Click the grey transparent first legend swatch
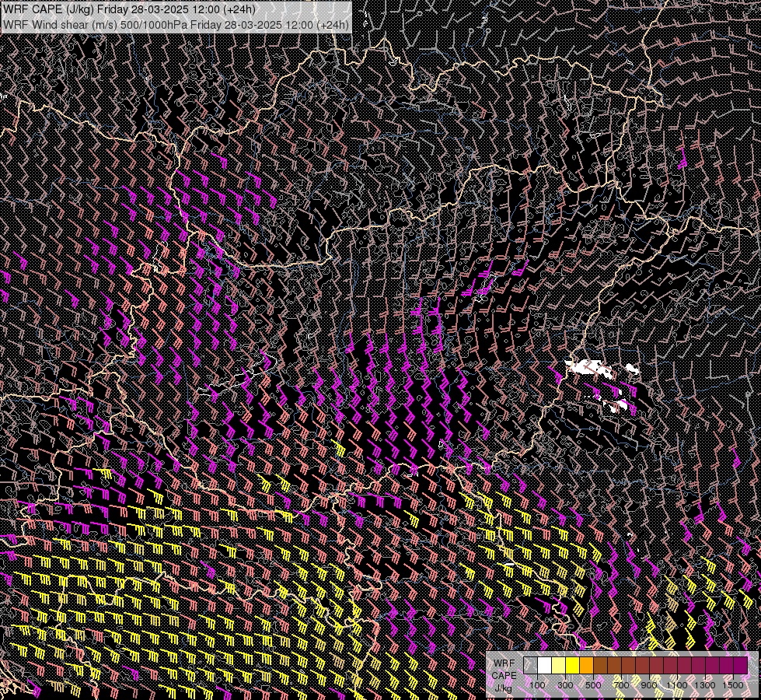 tap(530, 665)
